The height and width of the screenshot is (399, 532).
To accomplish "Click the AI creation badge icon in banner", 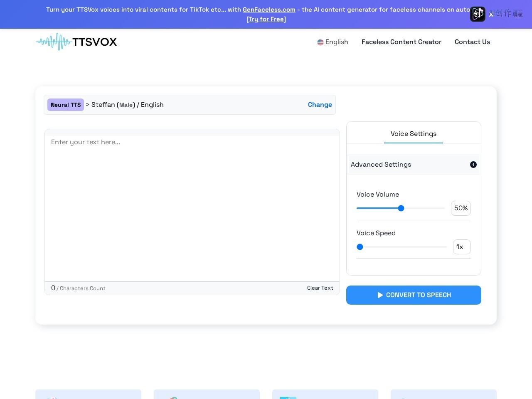I will (478, 14).
